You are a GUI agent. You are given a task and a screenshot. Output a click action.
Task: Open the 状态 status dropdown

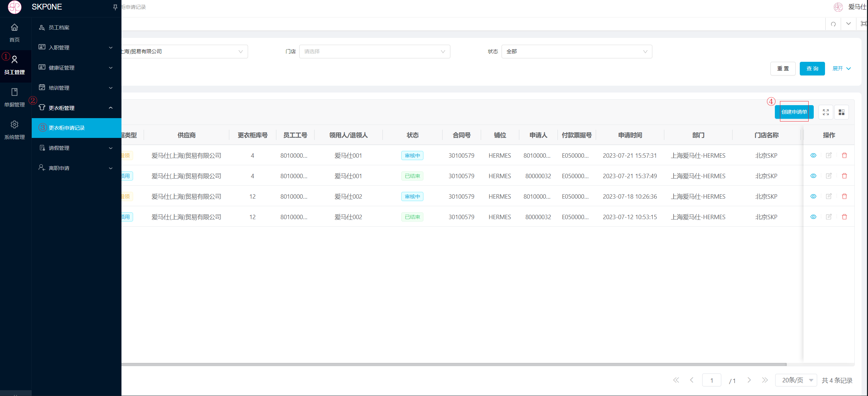577,52
